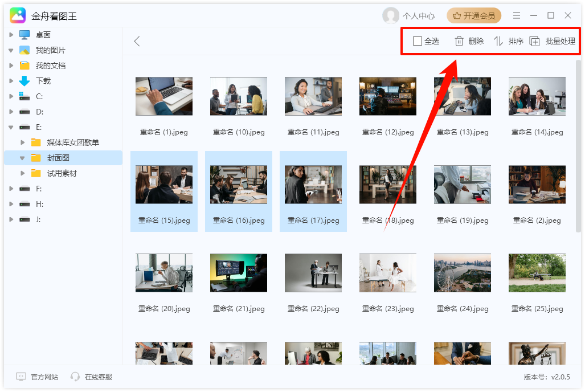Collapse the 我的图片 tree node
Screen dimensions: 585x392
point(11,50)
